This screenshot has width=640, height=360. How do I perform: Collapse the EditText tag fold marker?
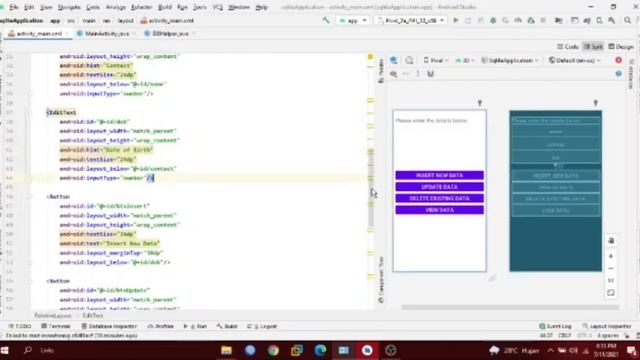click(30, 112)
